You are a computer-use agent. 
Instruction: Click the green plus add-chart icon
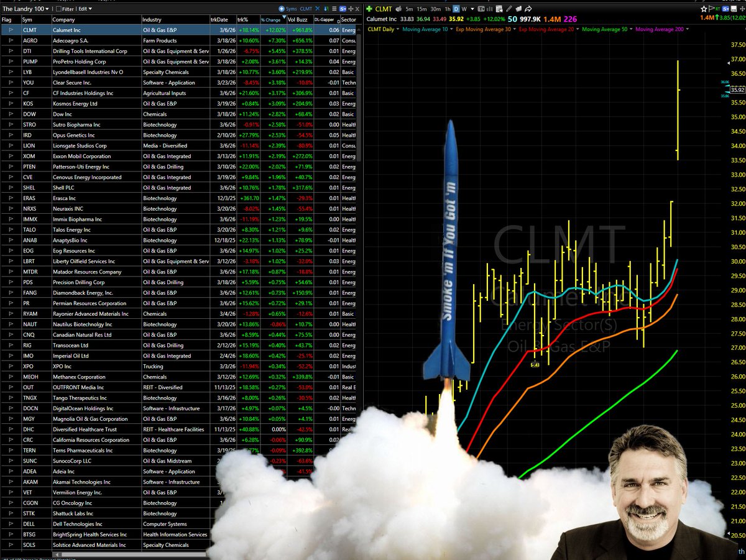[x=369, y=9]
